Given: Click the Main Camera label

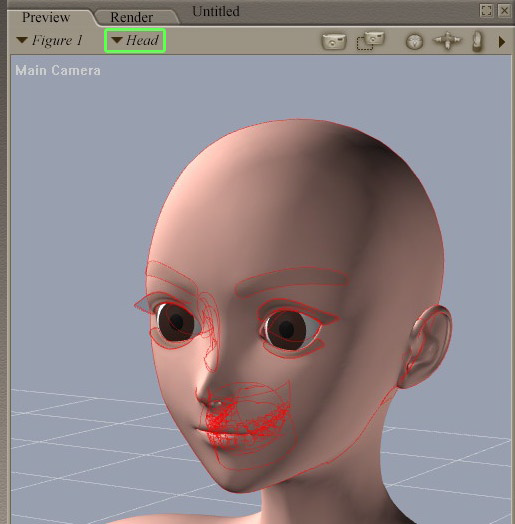Looking at the screenshot, I should pos(58,71).
